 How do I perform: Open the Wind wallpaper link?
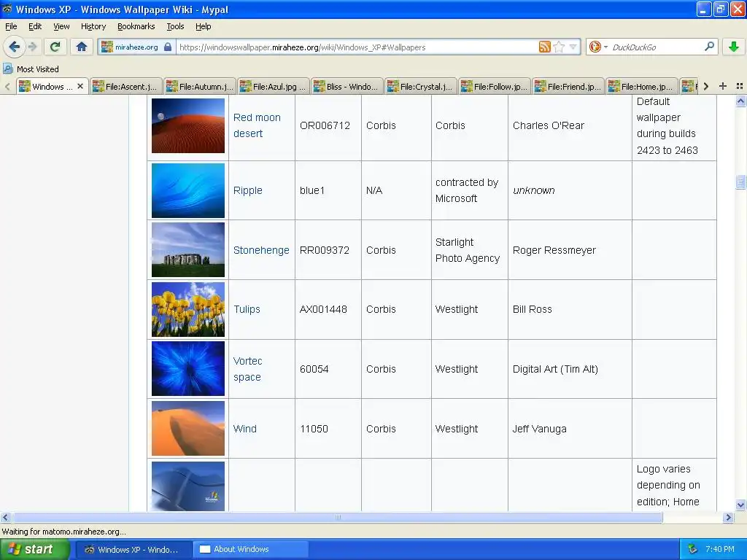click(245, 429)
